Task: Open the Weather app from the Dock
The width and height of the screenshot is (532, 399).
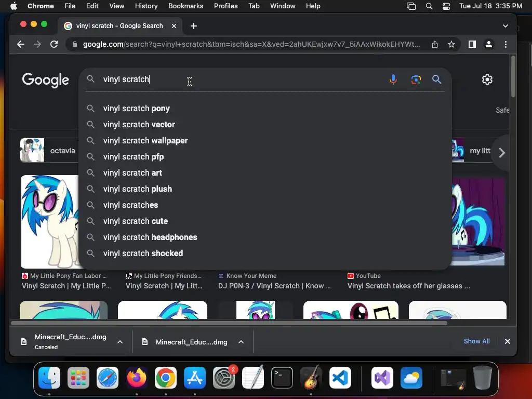Action: 411,377
